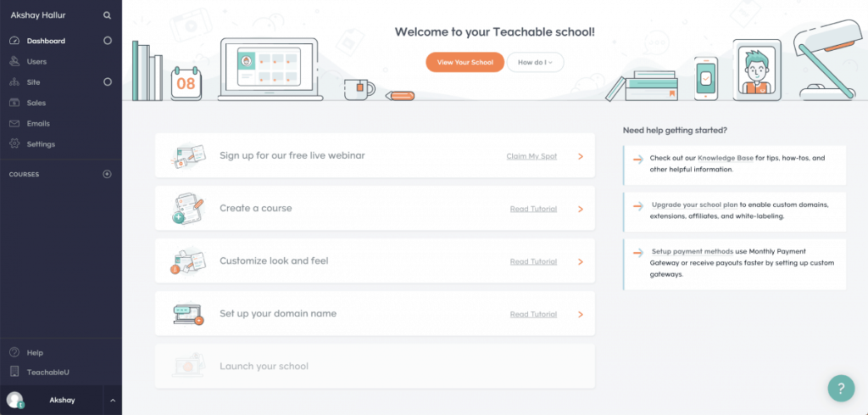Click the Dashboard gauge icon
The width and height of the screenshot is (868, 415).
[x=15, y=41]
